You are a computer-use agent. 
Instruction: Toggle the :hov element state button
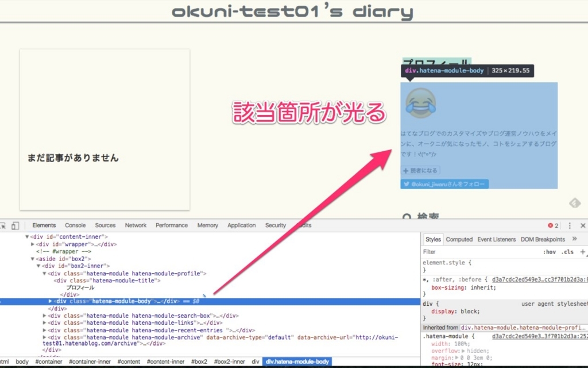click(x=550, y=252)
